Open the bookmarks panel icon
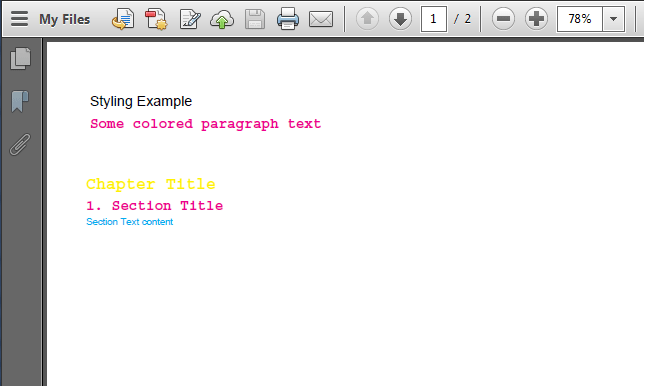Viewport: 655px width, 386px height. click(x=20, y=102)
